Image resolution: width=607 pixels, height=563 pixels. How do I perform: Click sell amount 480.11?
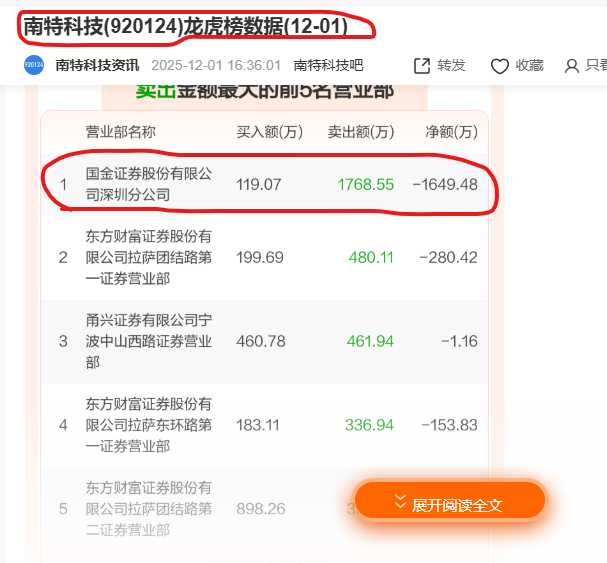click(x=371, y=257)
